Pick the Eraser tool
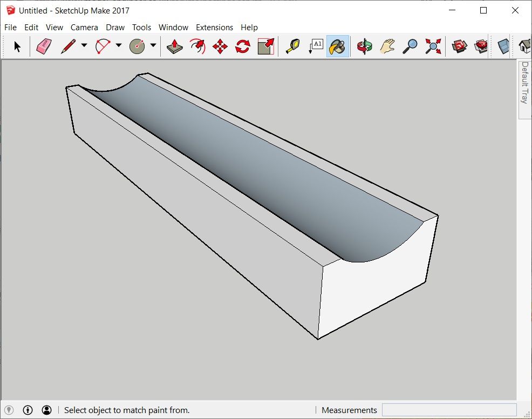 pos(44,46)
